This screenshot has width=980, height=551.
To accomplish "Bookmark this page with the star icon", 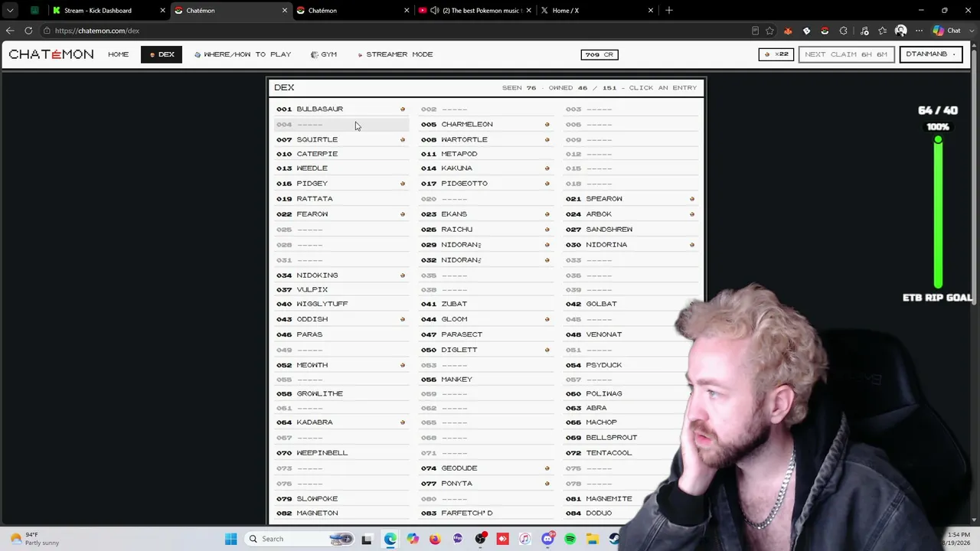I will pyautogui.click(x=769, y=31).
